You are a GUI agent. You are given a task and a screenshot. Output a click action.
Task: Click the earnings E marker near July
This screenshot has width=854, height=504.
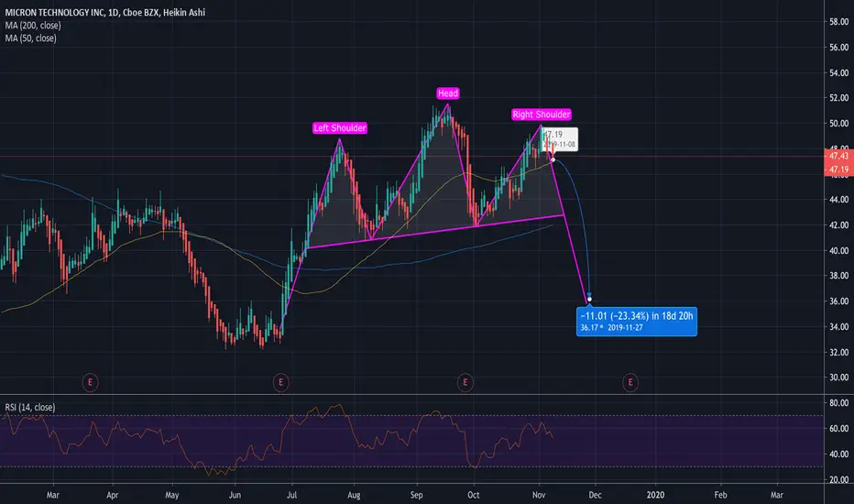280,382
